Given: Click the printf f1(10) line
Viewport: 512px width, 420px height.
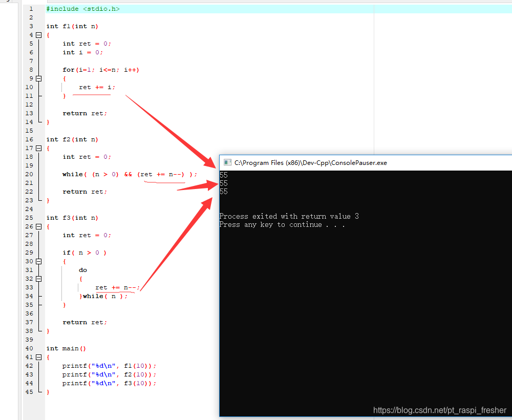Looking at the screenshot, I should pos(110,366).
